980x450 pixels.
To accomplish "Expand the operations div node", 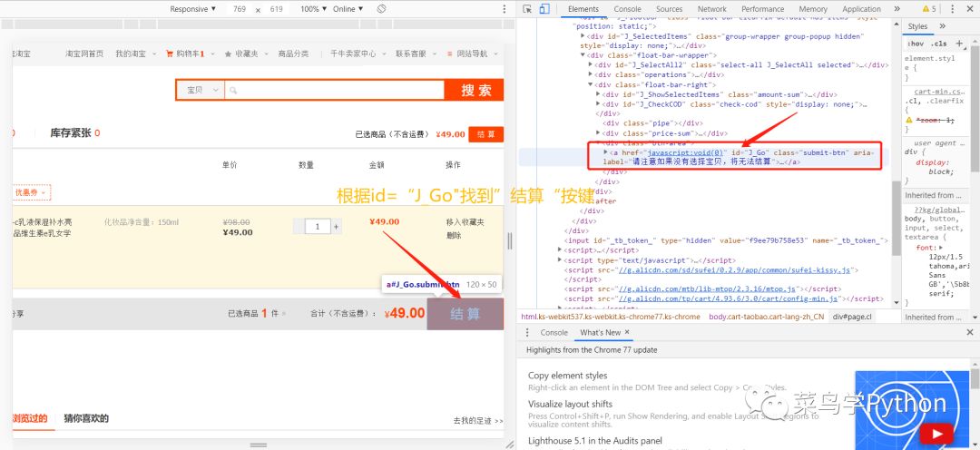I will tap(591, 75).
